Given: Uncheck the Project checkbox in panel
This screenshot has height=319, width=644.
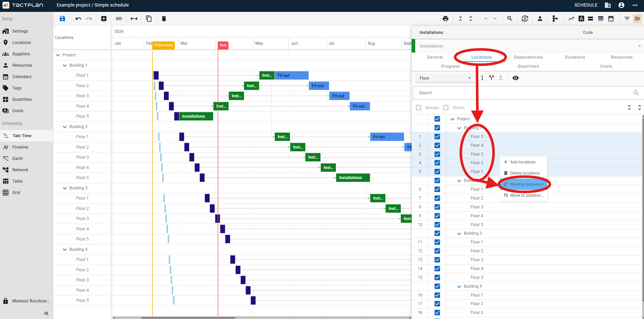Looking at the screenshot, I should [x=437, y=119].
